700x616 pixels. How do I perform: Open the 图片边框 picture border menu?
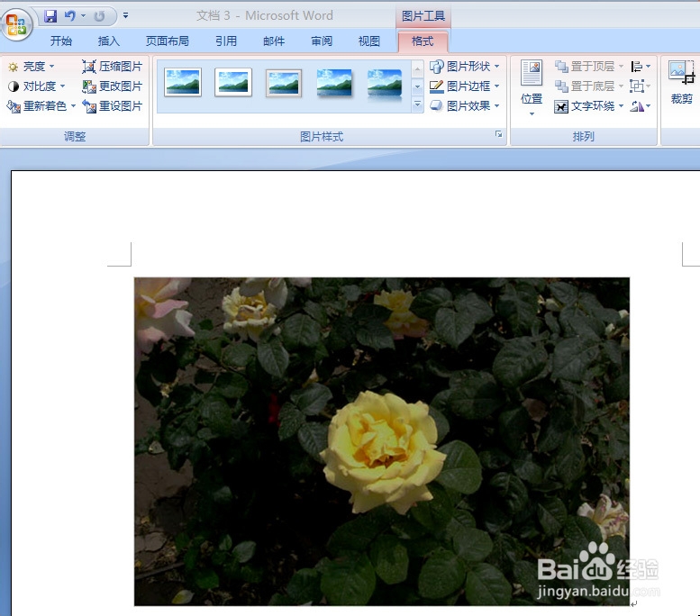(464, 86)
